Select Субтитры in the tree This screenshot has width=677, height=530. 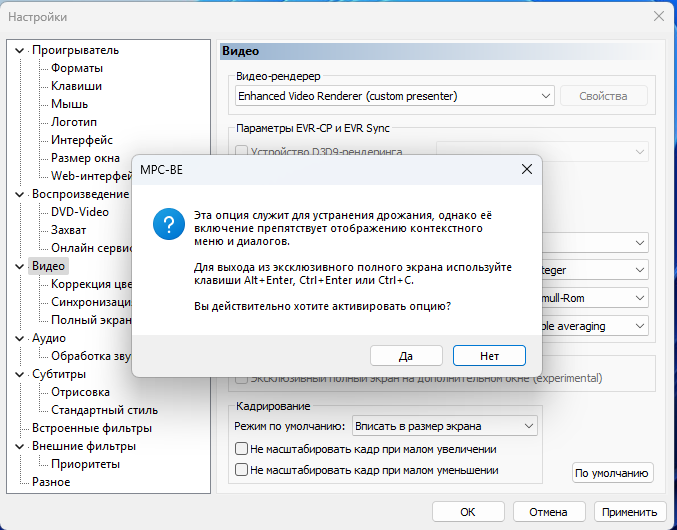(x=59, y=374)
